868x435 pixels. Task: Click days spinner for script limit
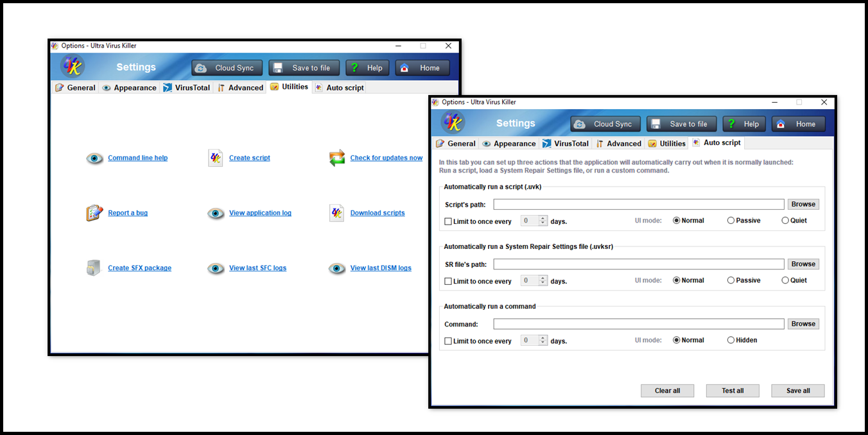coord(534,221)
